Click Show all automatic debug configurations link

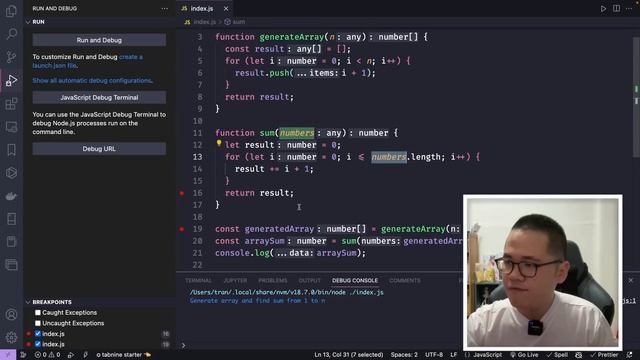(x=93, y=80)
